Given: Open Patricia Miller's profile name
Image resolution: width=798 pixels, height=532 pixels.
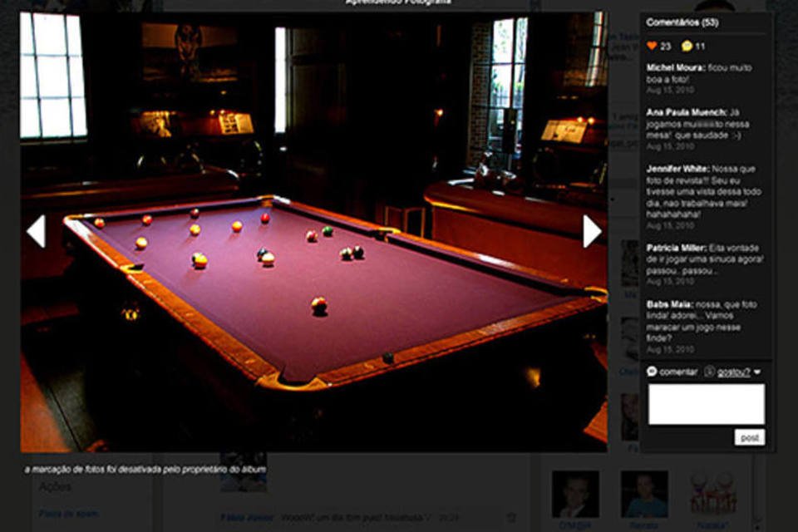Looking at the screenshot, I should (x=677, y=248).
